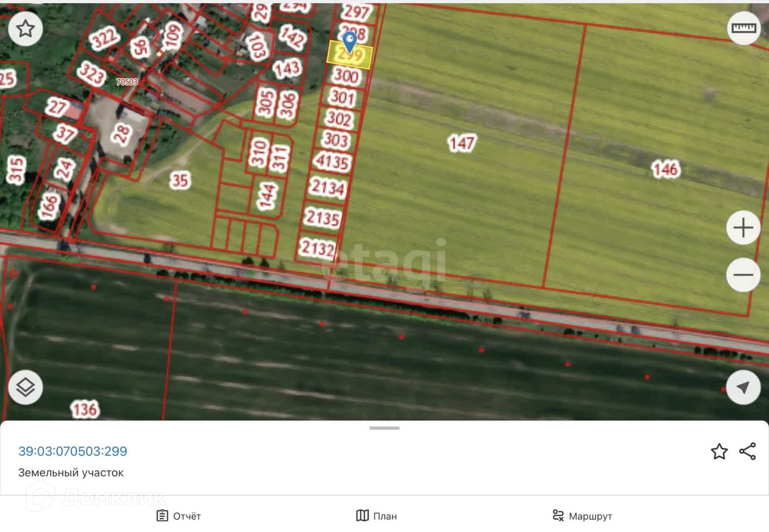Click the favorites star icon on map
769x532 pixels.
25,28
